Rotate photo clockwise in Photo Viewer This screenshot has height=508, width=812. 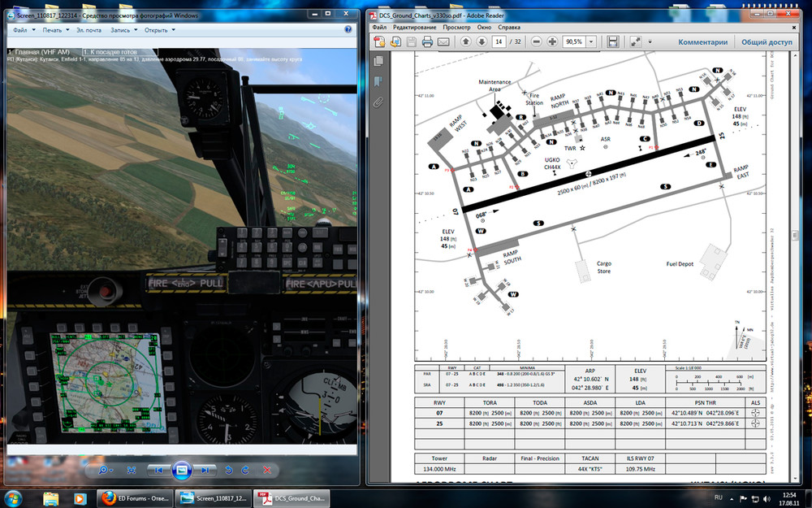point(245,470)
